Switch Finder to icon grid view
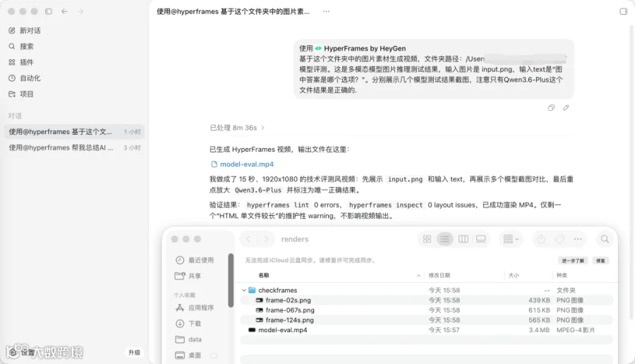 pos(427,239)
